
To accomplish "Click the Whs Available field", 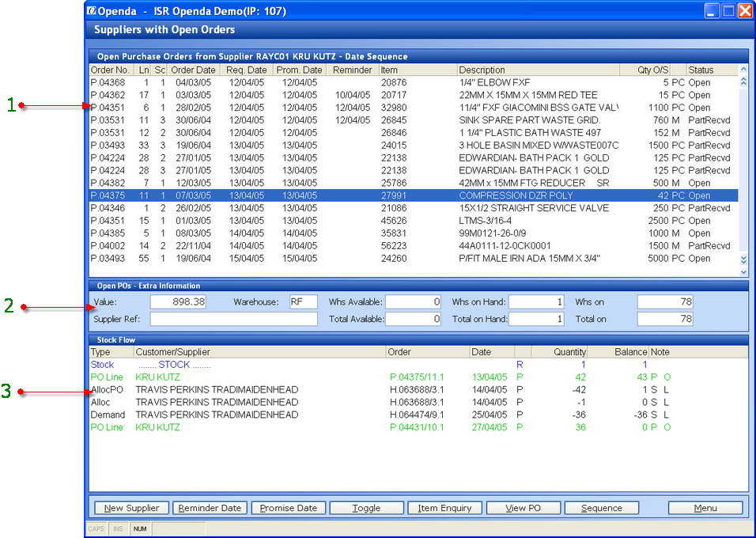I will click(414, 302).
